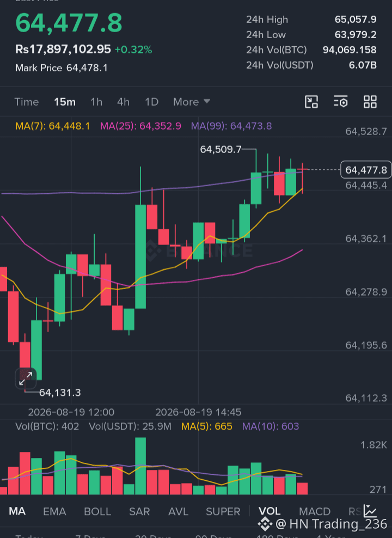Click the Vol(BTC): 402 label
Image resolution: width=392 pixels, height=538 pixels.
tap(47, 426)
